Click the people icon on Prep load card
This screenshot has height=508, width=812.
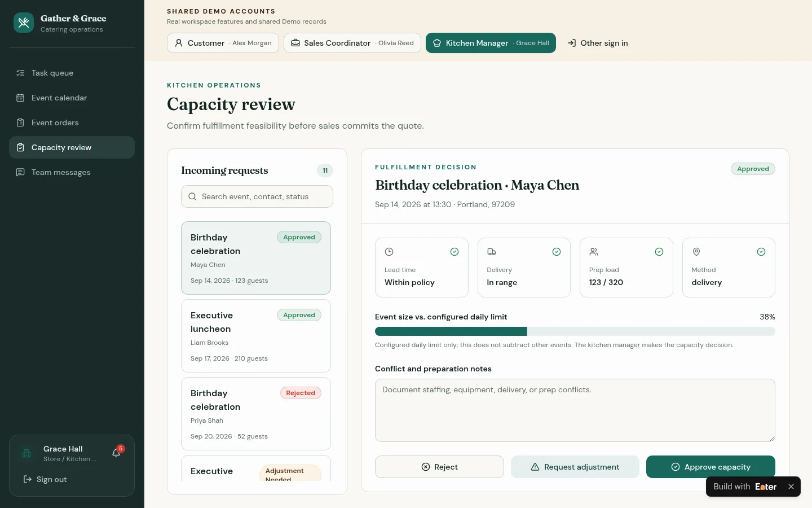pos(594,252)
